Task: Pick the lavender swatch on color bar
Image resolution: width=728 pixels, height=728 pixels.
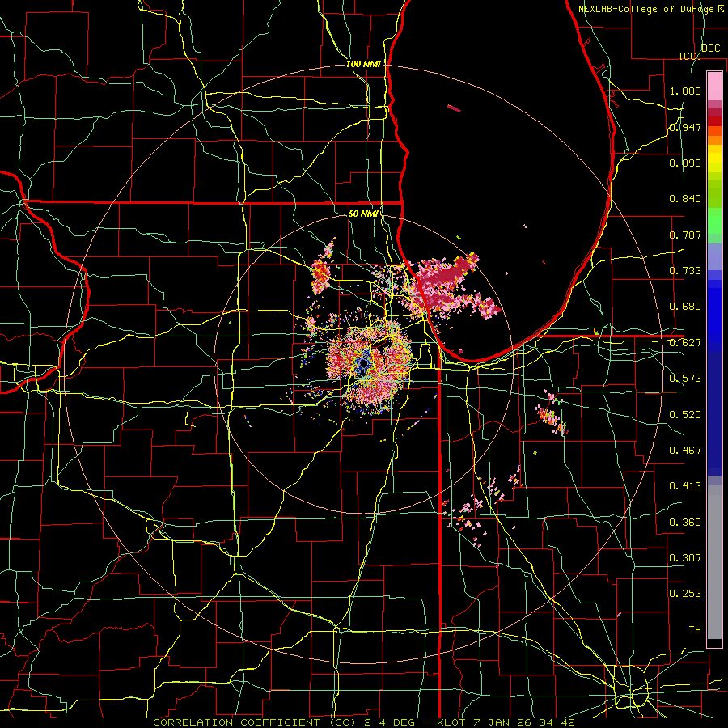Action: pos(714,258)
